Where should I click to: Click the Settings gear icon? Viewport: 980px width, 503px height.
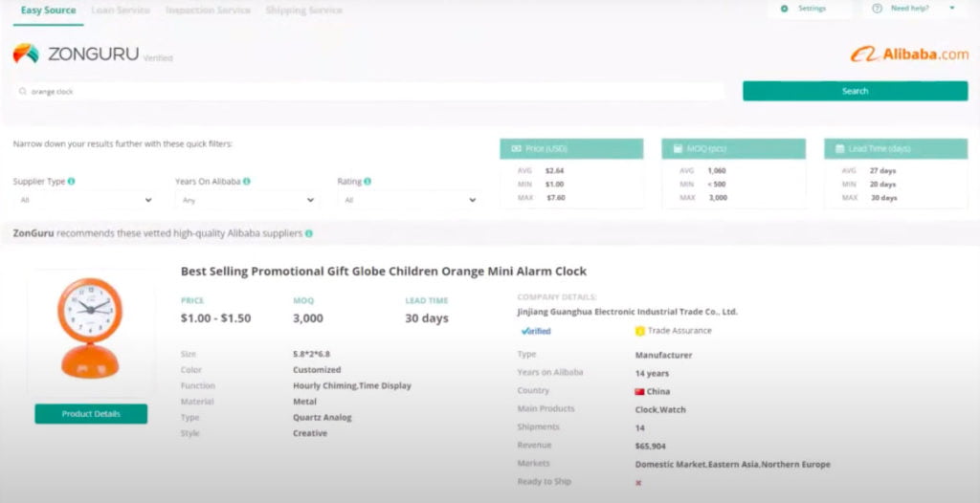click(785, 9)
